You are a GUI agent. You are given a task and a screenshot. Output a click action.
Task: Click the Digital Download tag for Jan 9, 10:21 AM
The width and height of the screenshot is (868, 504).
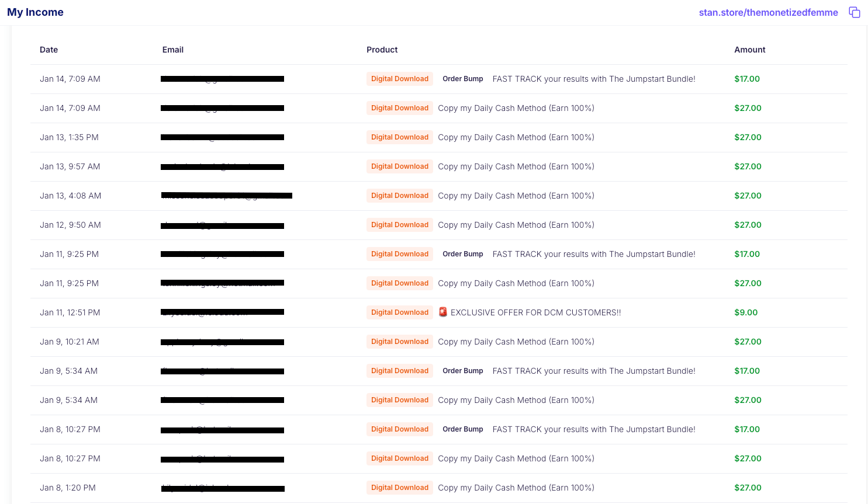click(x=400, y=342)
